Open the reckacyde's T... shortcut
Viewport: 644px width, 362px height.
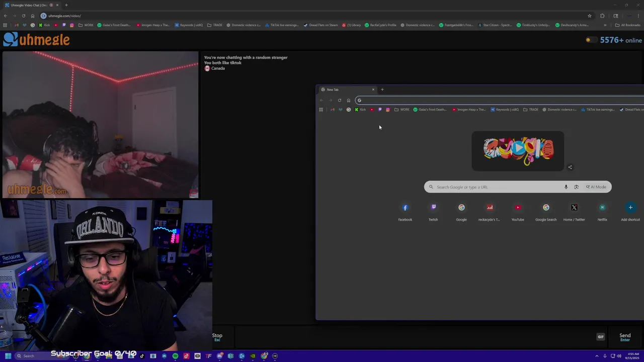click(x=490, y=212)
